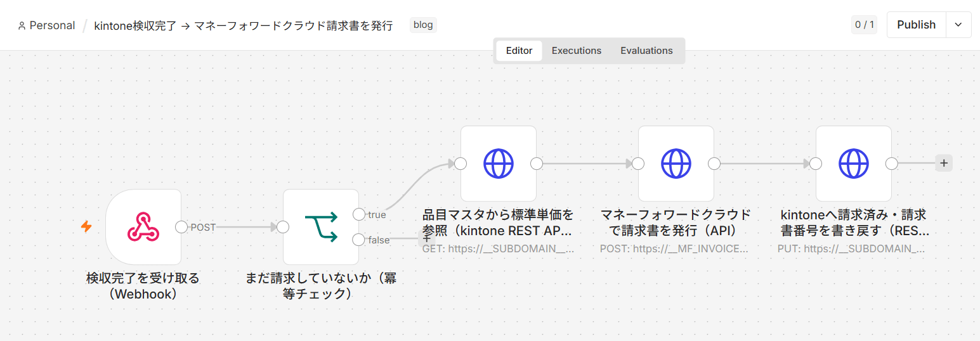Click the label 品目マスタから標準単価を参照
The width and height of the screenshot is (980, 341).
coord(499,222)
